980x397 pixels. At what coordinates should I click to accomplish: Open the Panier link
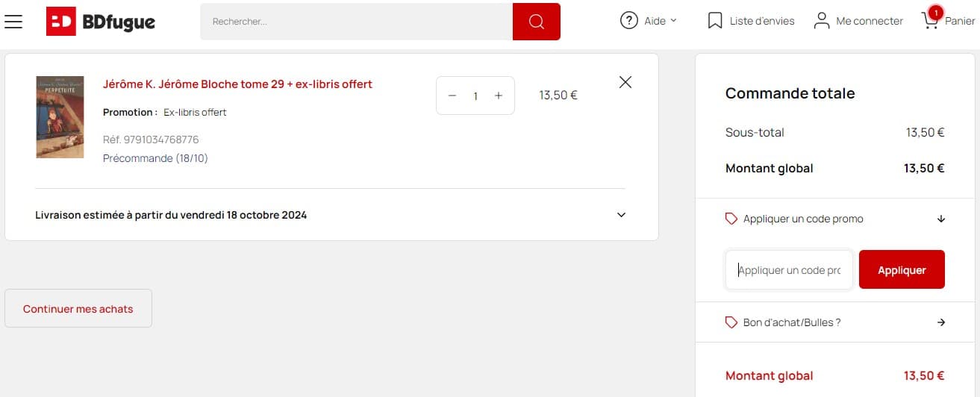(x=959, y=21)
